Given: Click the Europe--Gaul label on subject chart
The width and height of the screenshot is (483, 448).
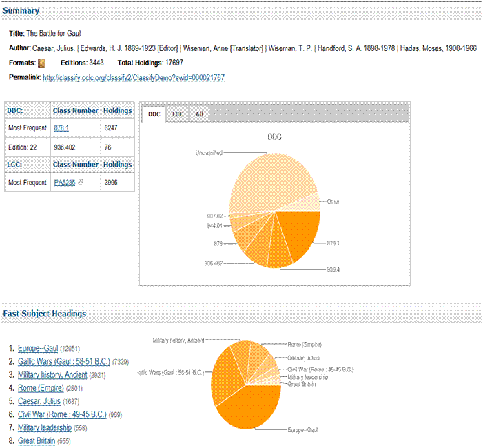Looking at the screenshot, I should click(302, 430).
